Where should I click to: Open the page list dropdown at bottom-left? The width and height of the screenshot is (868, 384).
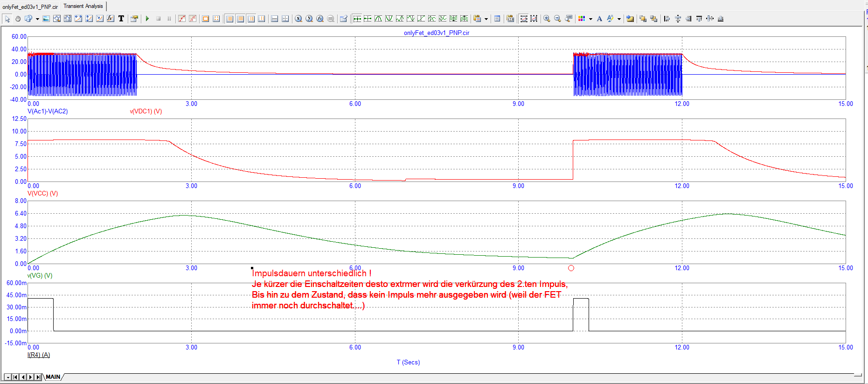8,377
